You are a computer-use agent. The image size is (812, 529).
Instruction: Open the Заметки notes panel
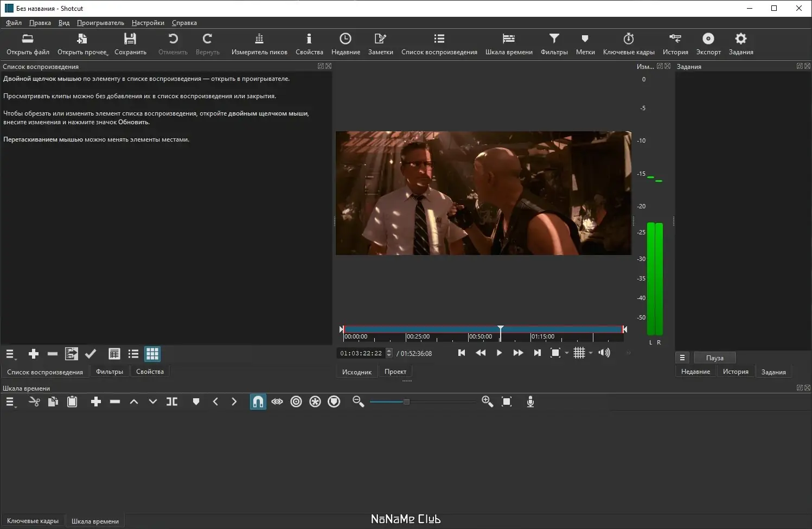pos(380,44)
